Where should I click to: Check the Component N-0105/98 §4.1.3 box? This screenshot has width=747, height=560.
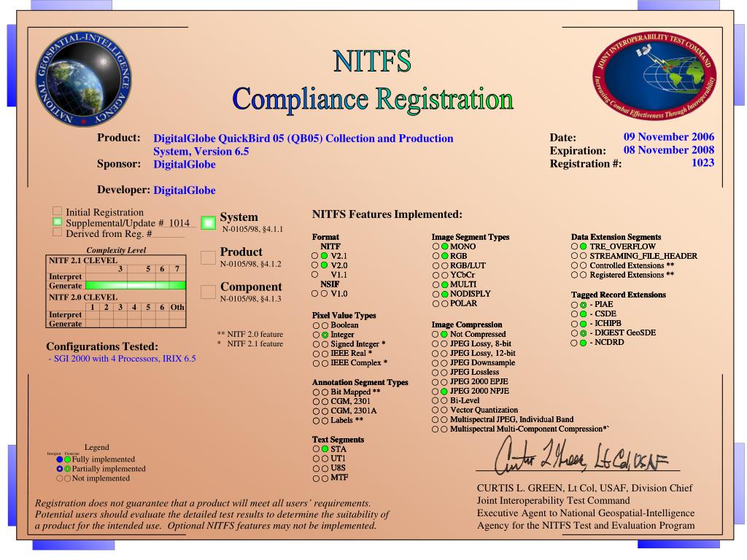click(x=208, y=292)
